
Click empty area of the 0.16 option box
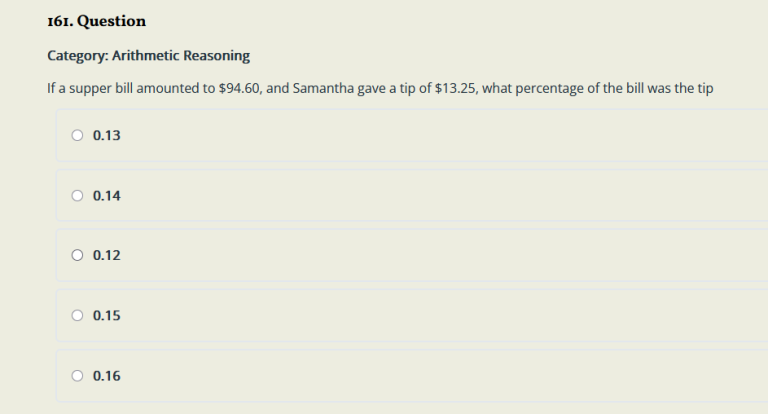click(450, 376)
